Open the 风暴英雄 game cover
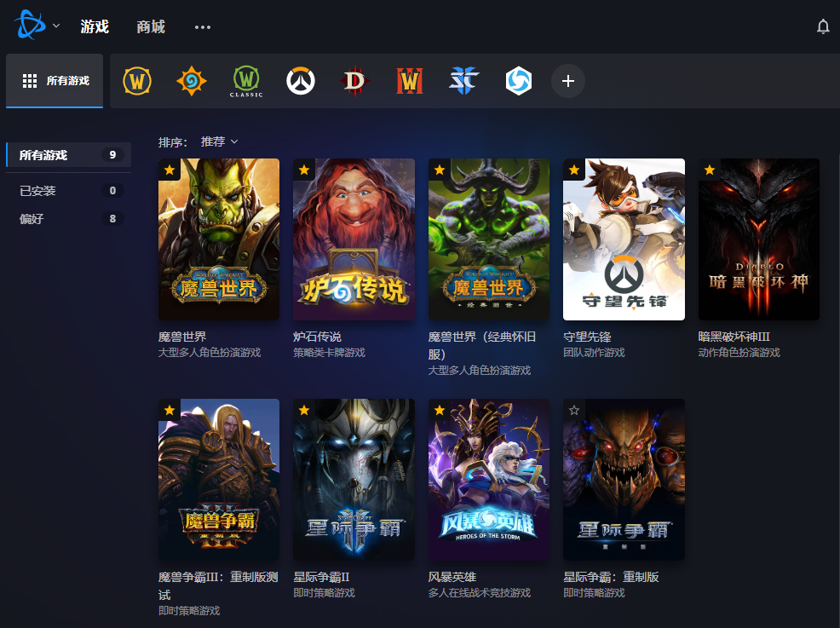The image size is (840, 628). pyautogui.click(x=489, y=480)
